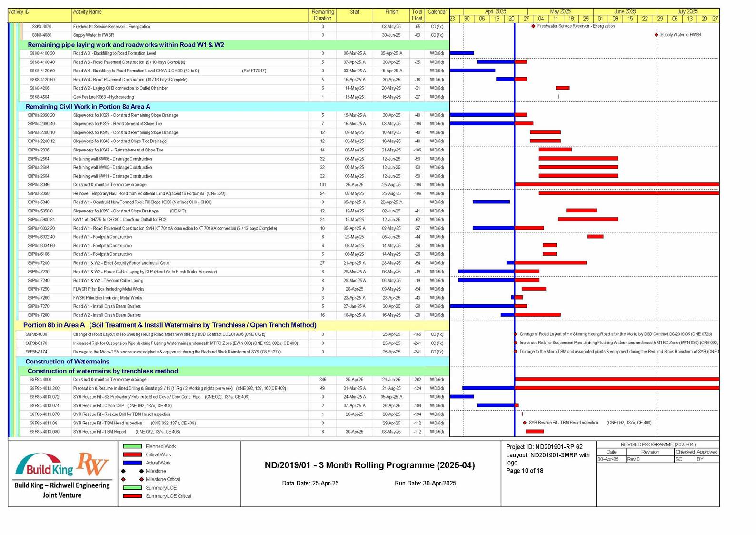Viewport: 756px width, 535px height.
Task: Click 'Build King – Richwell Engineering Joint Venture' caption
Action: [62, 490]
